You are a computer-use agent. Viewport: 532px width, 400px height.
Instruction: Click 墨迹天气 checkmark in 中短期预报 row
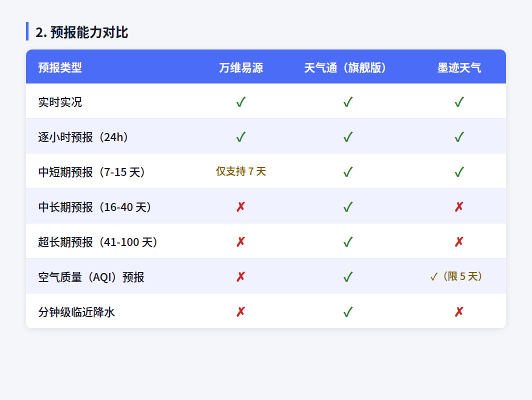tap(459, 171)
